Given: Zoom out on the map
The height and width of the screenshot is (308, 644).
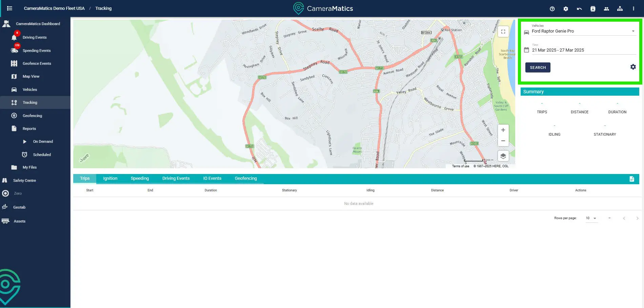Looking at the screenshot, I should [503, 141].
